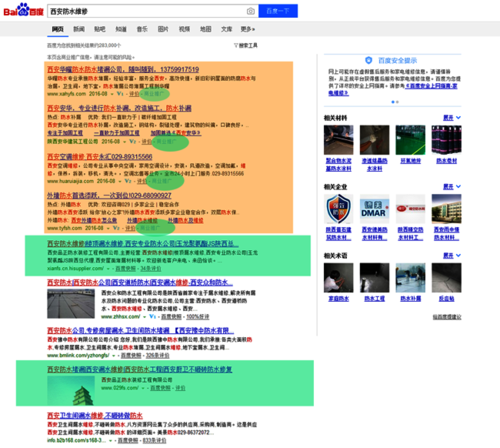500x448 pixels.
Task: Switch to the 文库 tab
Action: 226,29
